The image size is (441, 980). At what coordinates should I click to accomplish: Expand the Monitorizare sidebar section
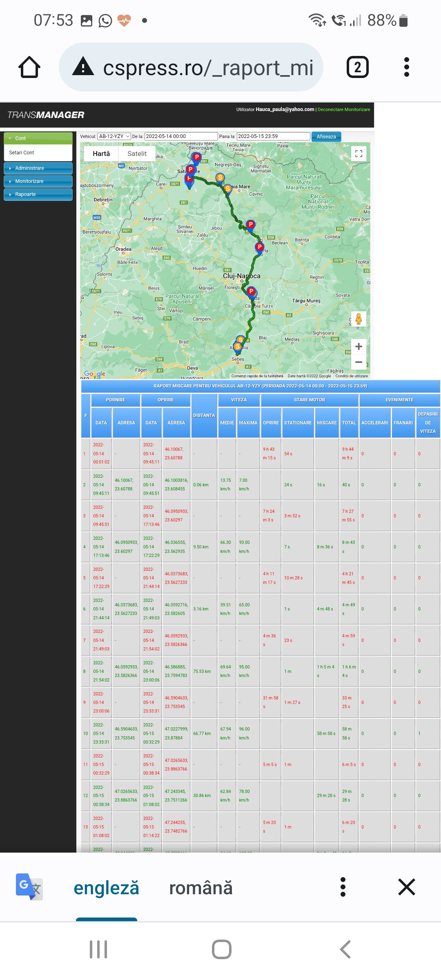(38, 181)
